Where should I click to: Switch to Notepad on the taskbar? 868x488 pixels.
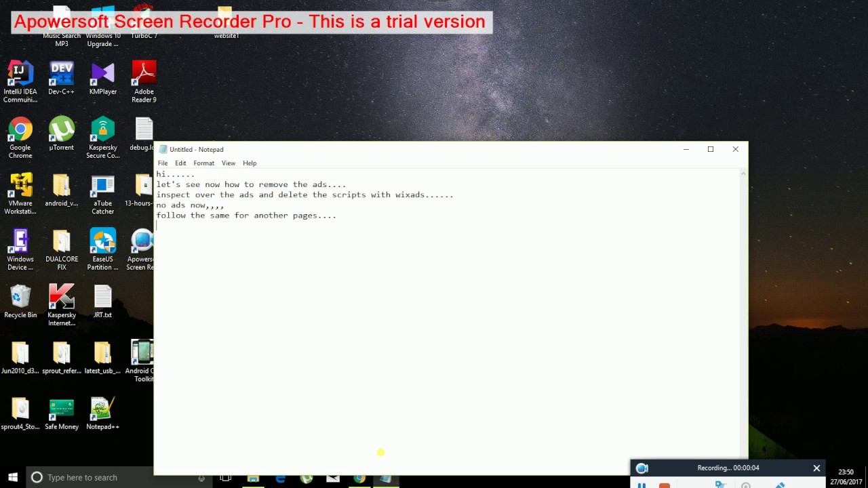click(x=386, y=477)
